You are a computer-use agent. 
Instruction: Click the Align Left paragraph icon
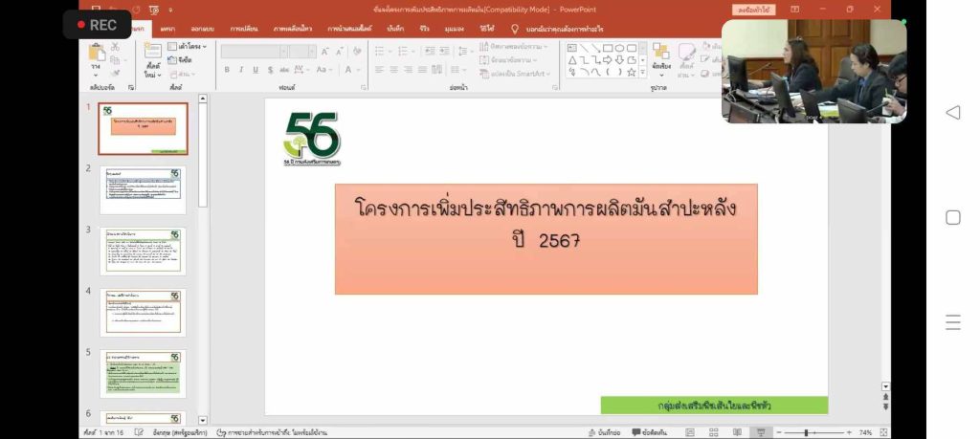379,70
